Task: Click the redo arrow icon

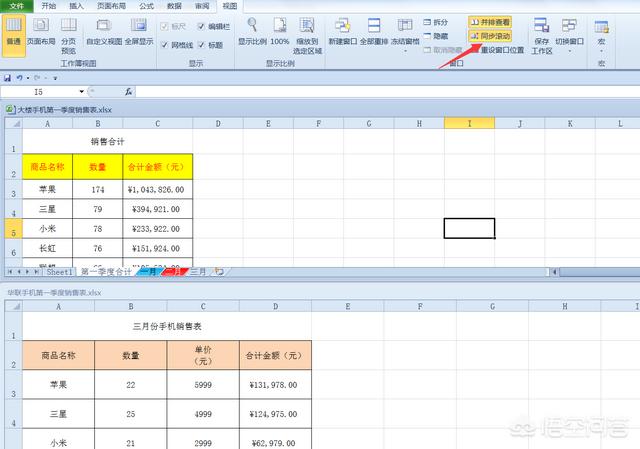Action: click(37, 78)
